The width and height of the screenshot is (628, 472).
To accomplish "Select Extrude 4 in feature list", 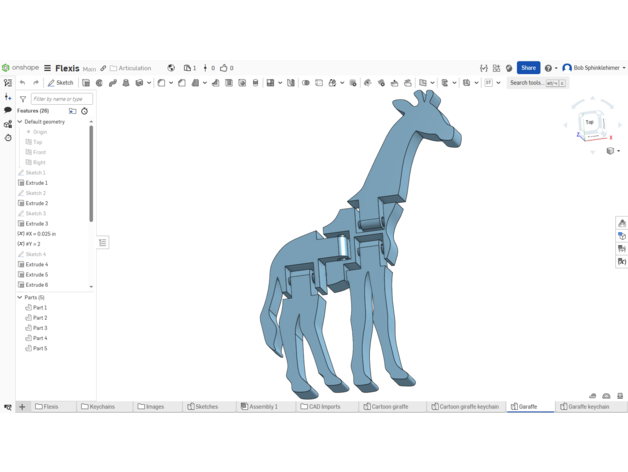I will click(37, 264).
